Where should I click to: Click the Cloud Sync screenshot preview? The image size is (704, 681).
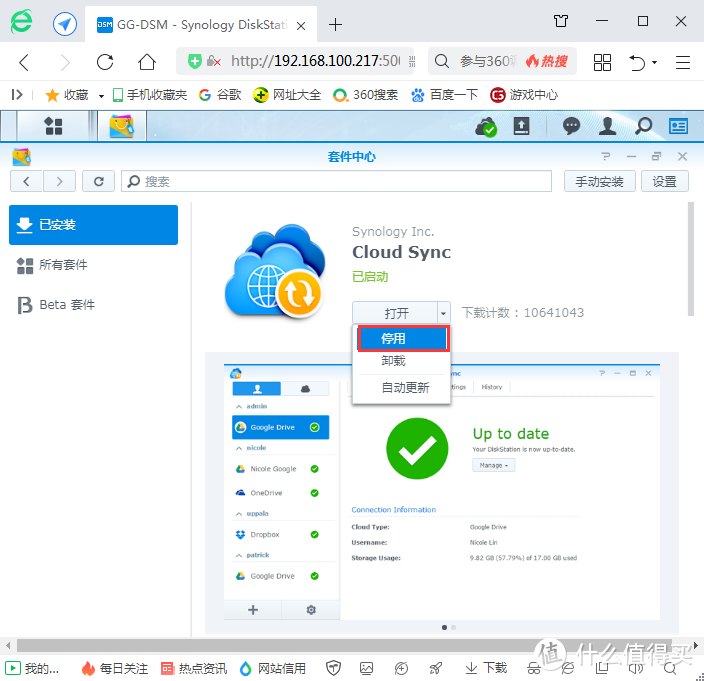pos(442,492)
